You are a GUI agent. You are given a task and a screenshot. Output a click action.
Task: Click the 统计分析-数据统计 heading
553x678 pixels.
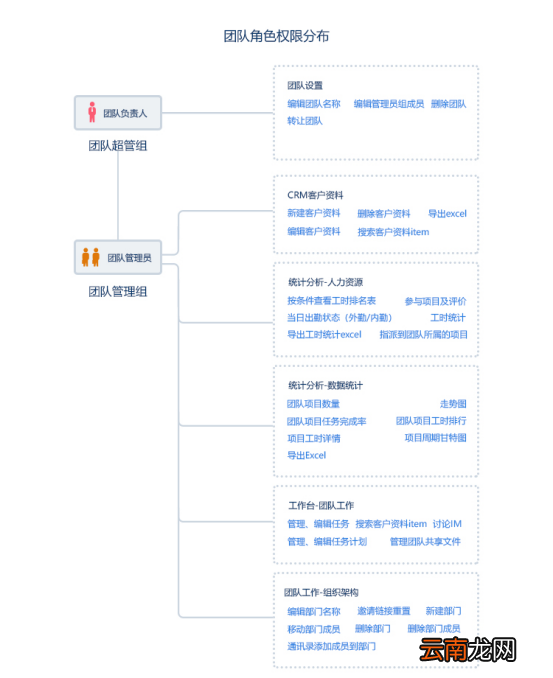click(x=326, y=385)
